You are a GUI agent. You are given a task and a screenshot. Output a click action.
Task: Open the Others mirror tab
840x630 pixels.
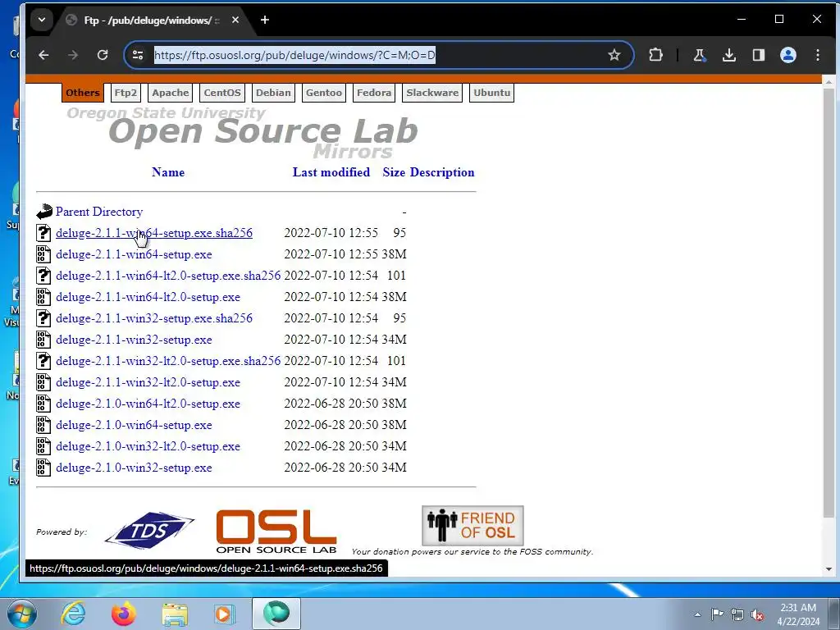point(83,93)
